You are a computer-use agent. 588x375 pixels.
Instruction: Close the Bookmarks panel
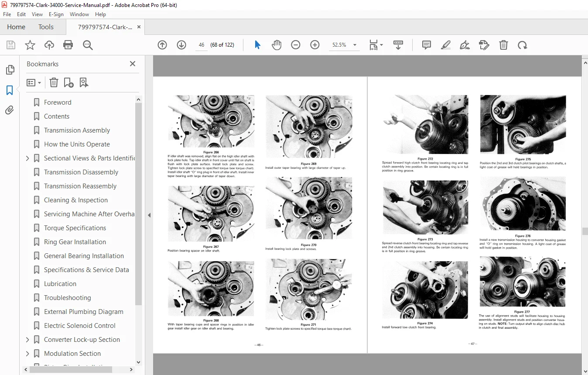(133, 64)
